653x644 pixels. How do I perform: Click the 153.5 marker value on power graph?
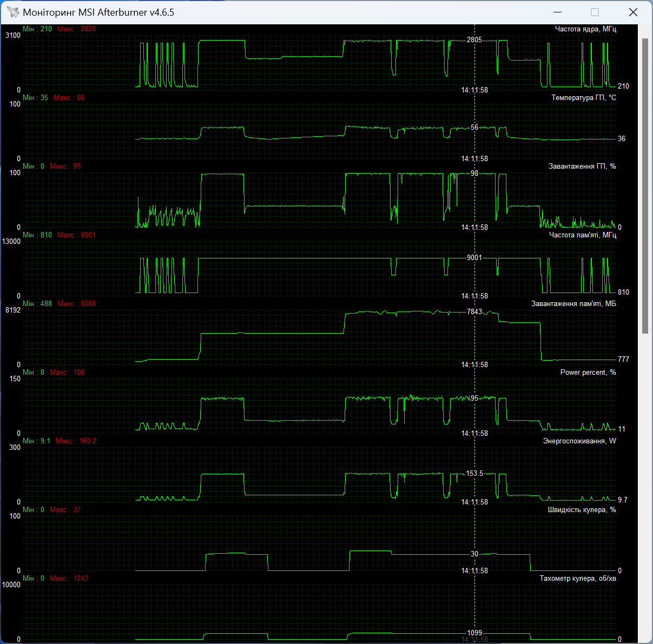[474, 473]
